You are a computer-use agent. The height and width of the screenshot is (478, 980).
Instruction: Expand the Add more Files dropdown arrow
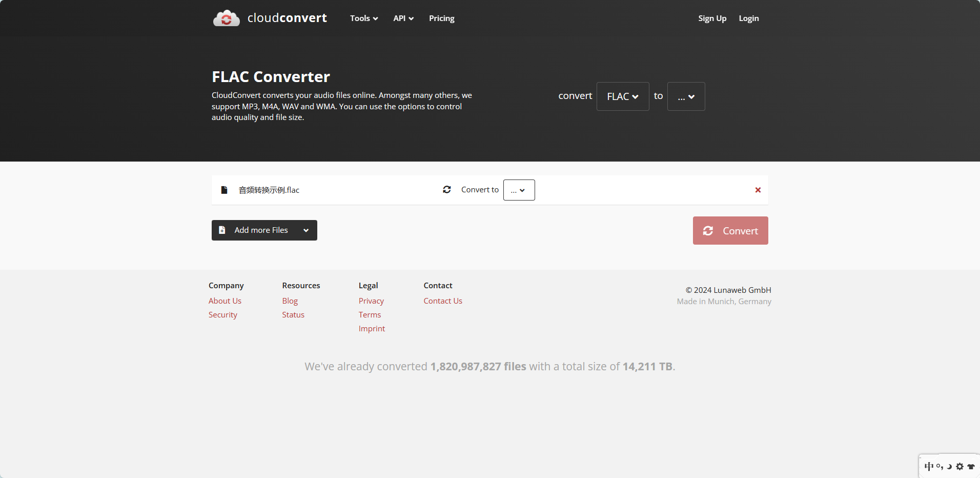[306, 230]
